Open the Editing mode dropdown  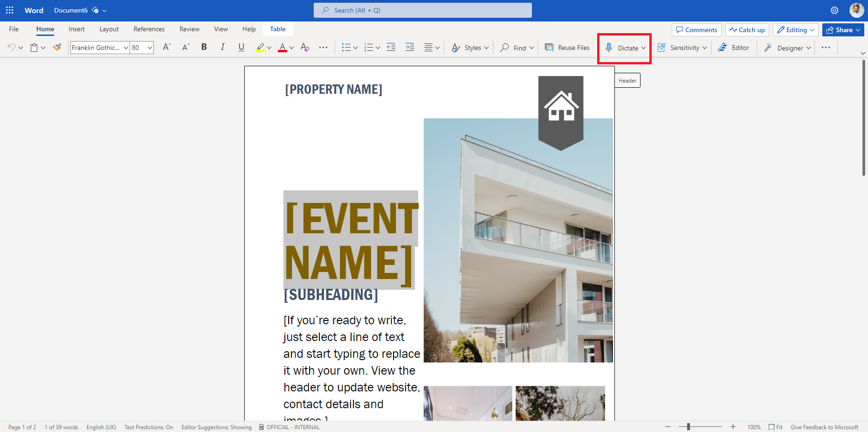tap(795, 29)
